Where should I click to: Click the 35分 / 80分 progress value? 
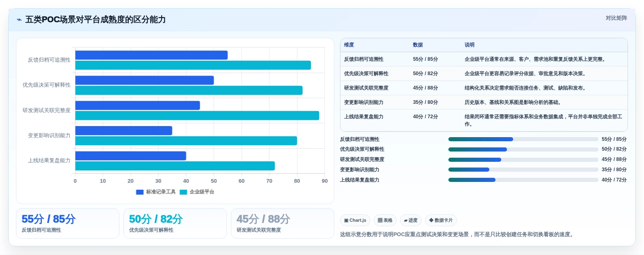pyautogui.click(x=614, y=170)
